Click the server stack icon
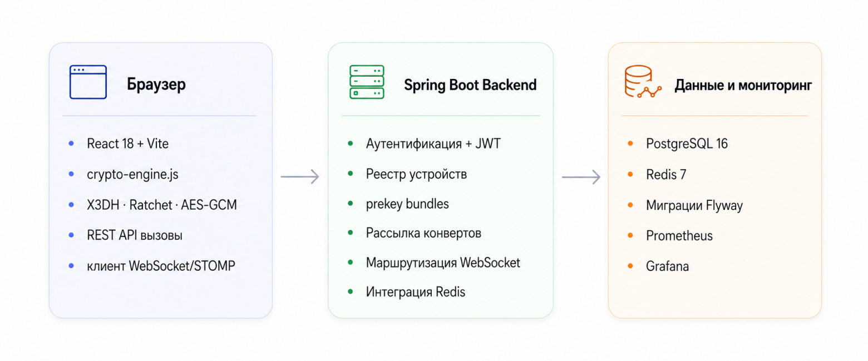Viewport: 868px width, 361px height. click(367, 82)
